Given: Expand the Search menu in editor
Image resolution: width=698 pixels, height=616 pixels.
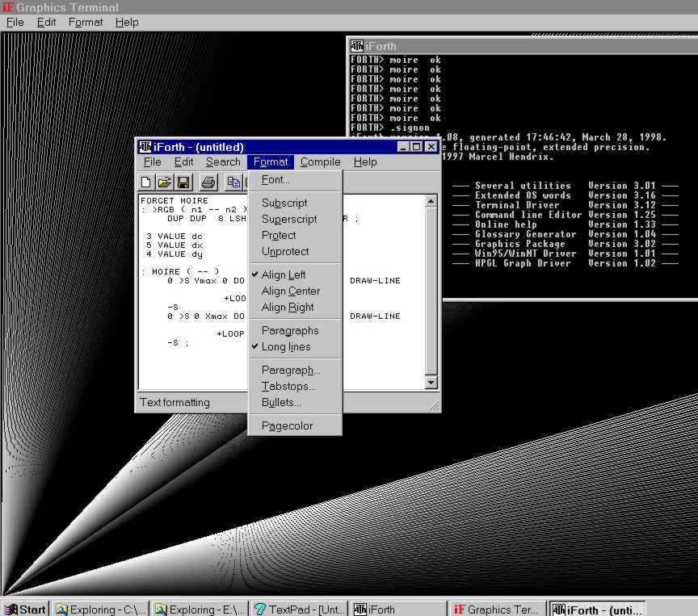Looking at the screenshot, I should 223,161.
